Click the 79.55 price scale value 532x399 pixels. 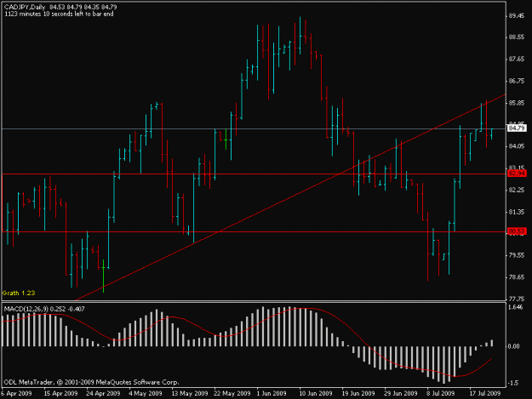click(517, 255)
